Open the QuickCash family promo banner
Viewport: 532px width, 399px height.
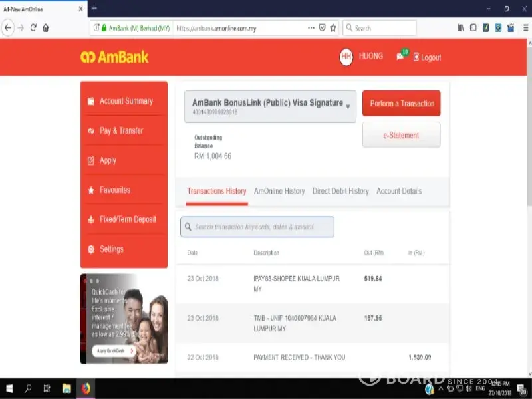124,319
